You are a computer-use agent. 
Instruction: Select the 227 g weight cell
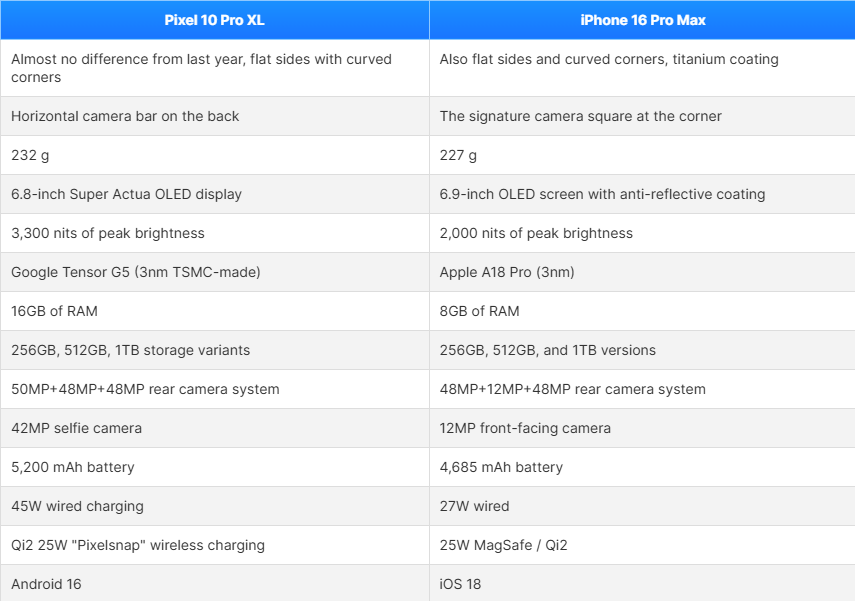642,155
